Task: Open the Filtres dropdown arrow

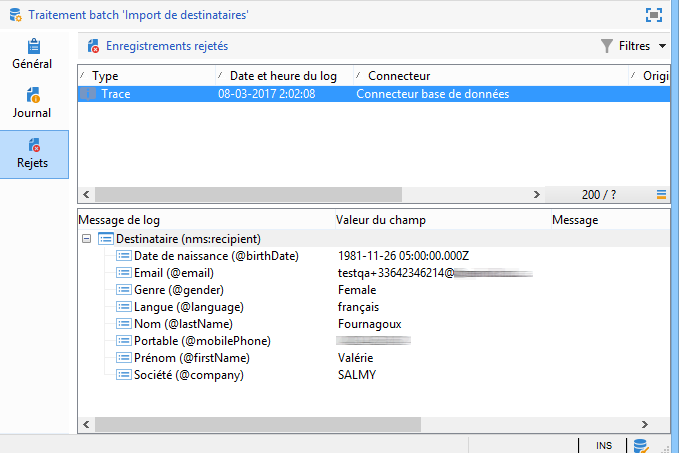Action: [x=662, y=46]
